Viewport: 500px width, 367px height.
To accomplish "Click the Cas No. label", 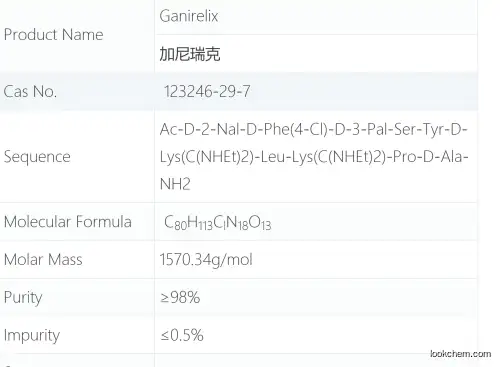I will point(30,91).
